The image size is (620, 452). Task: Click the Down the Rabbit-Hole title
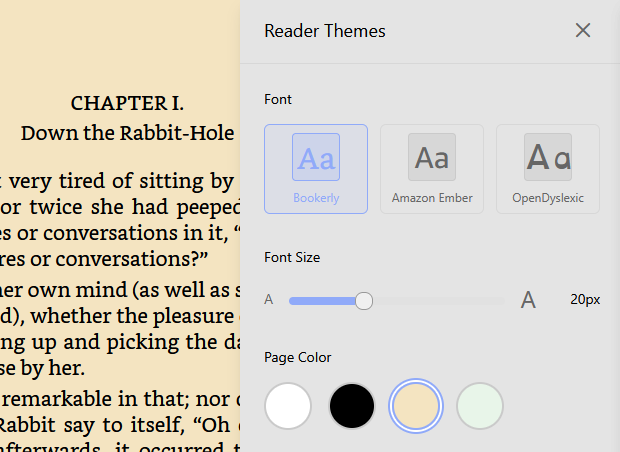[127, 133]
